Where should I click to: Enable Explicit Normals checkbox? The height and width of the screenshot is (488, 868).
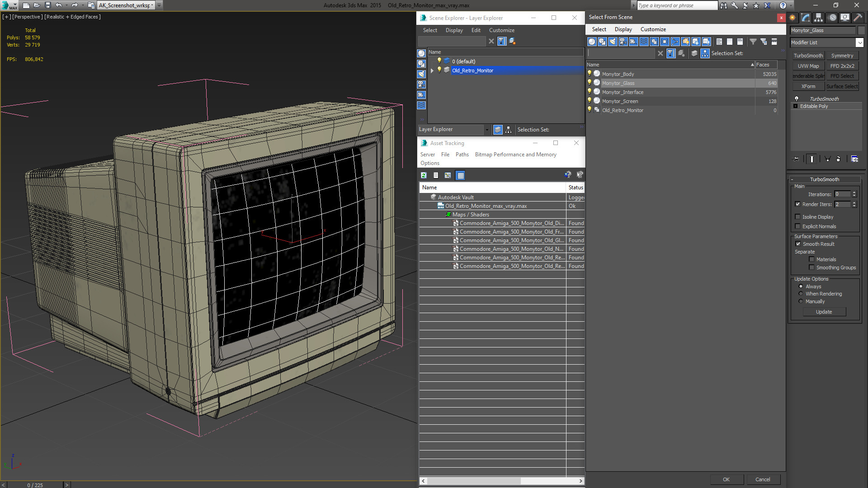(x=798, y=226)
